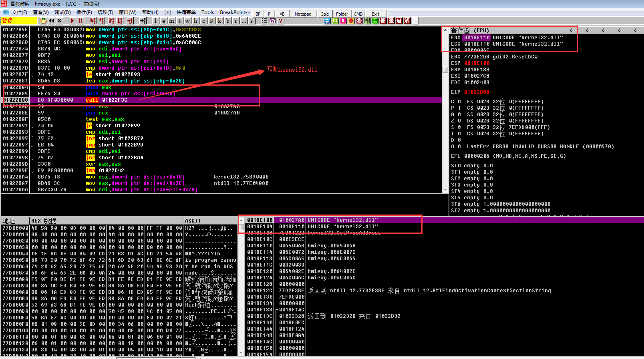Image resolution: width=644 pixels, height=359 pixels.
Task: Click the Go To Address arrow icon
Action: coord(143,21)
